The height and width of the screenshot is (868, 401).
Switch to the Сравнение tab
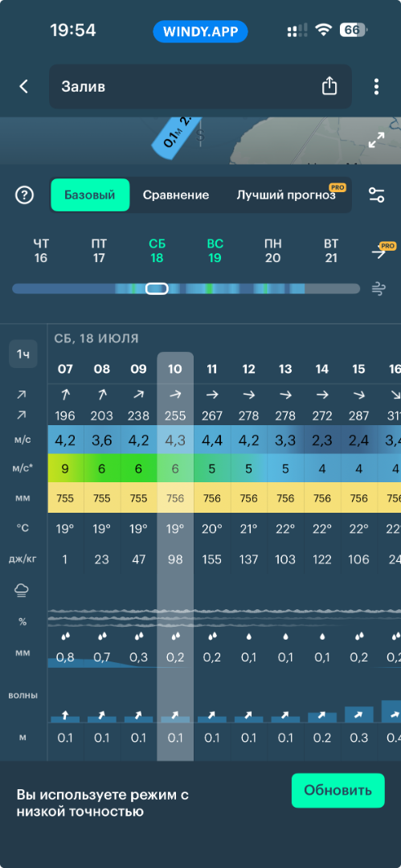pyautogui.click(x=175, y=194)
